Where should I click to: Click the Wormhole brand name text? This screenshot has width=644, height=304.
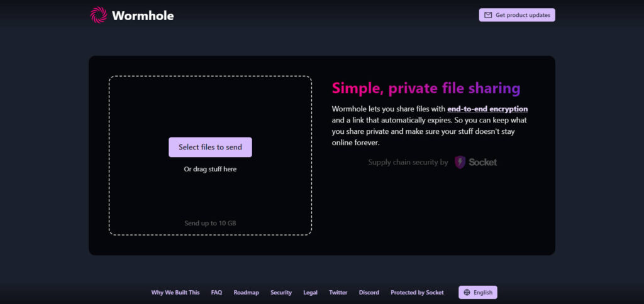pyautogui.click(x=143, y=16)
